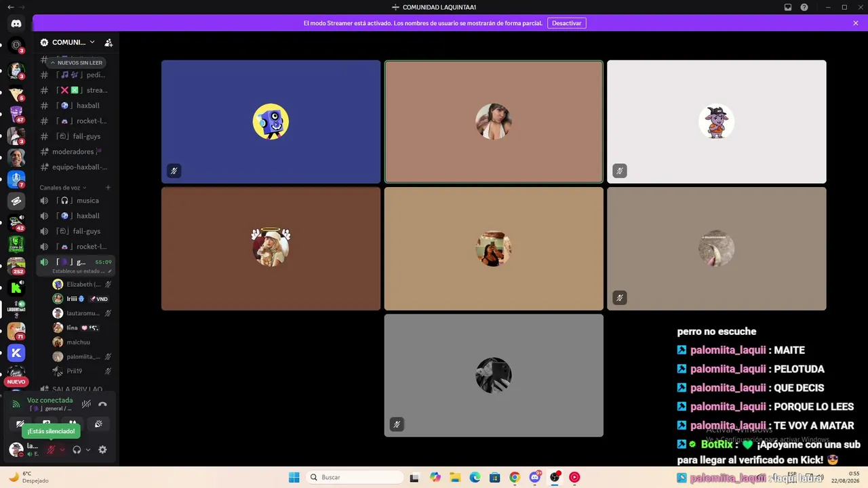Unmute your microphone
Viewport: 868px width, 488px height.
(51, 449)
